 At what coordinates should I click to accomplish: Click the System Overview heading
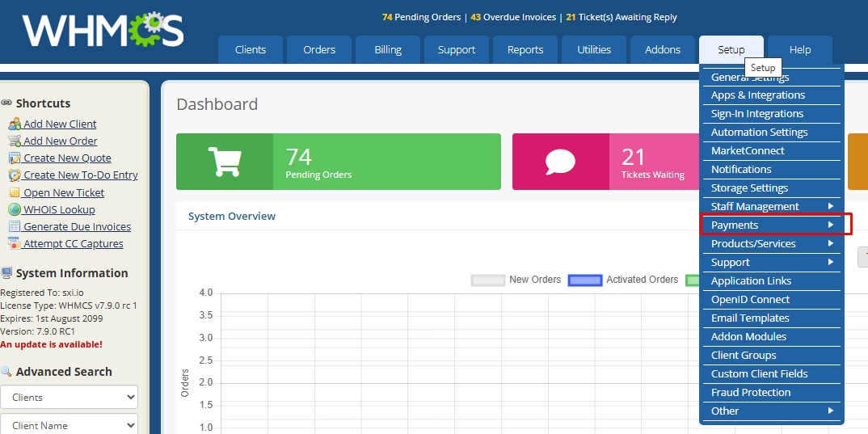coord(232,216)
